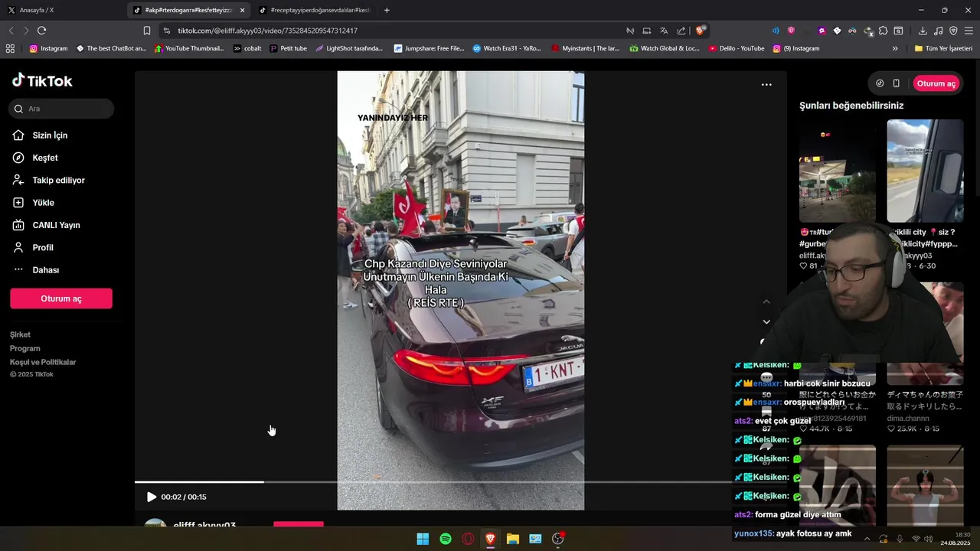Go to next video with down chevron
980x551 pixels.
tap(766, 322)
